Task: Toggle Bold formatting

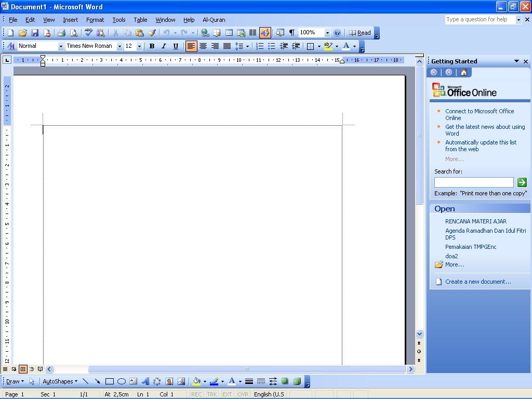Action: [x=151, y=46]
